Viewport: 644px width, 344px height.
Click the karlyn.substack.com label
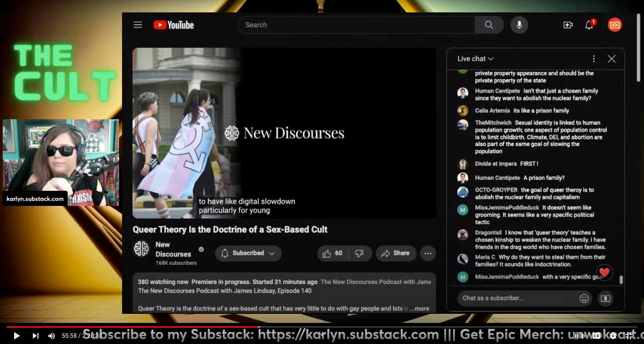pos(35,199)
